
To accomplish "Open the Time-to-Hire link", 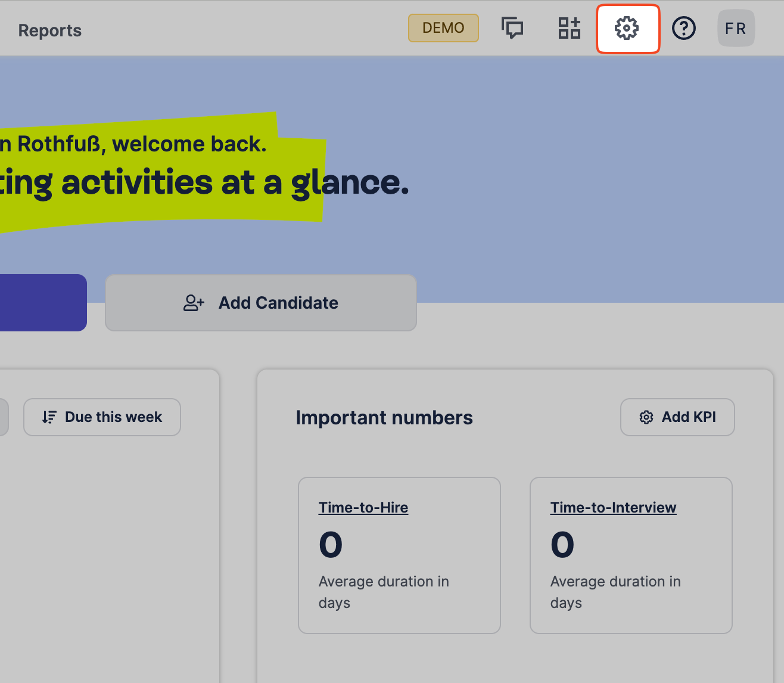I will 363,508.
